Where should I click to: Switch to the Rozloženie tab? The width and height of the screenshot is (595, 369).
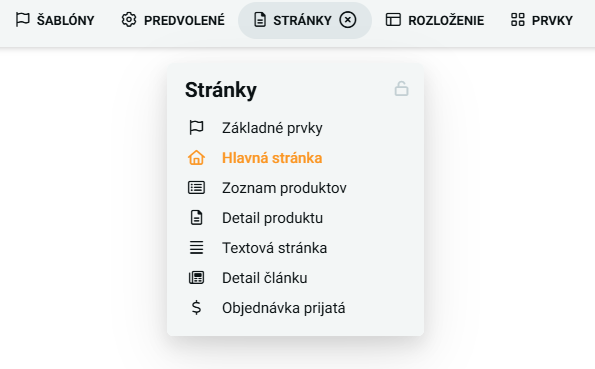(x=435, y=20)
